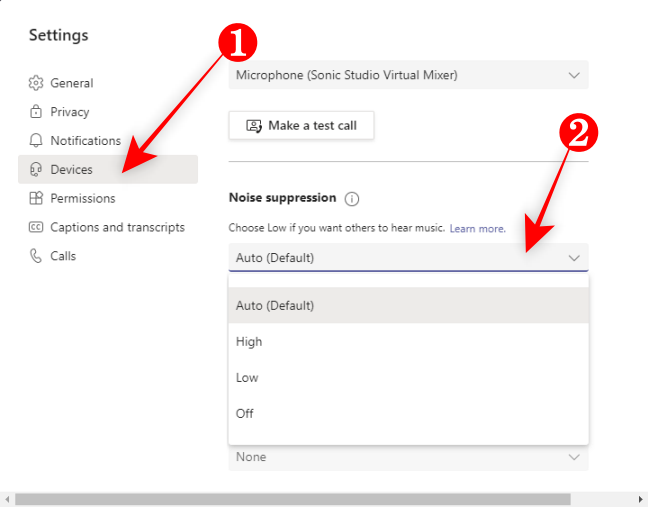Open the Learn more link
The image size is (648, 507).
point(477,229)
